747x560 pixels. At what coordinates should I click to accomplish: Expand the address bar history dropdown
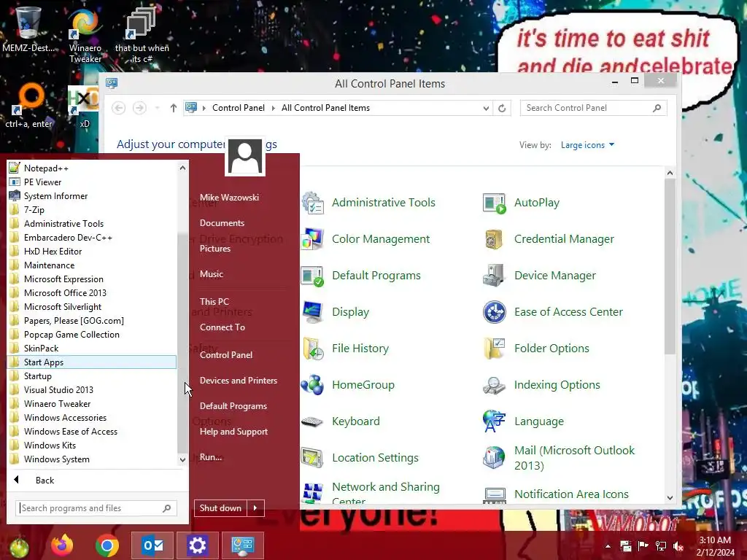point(486,108)
